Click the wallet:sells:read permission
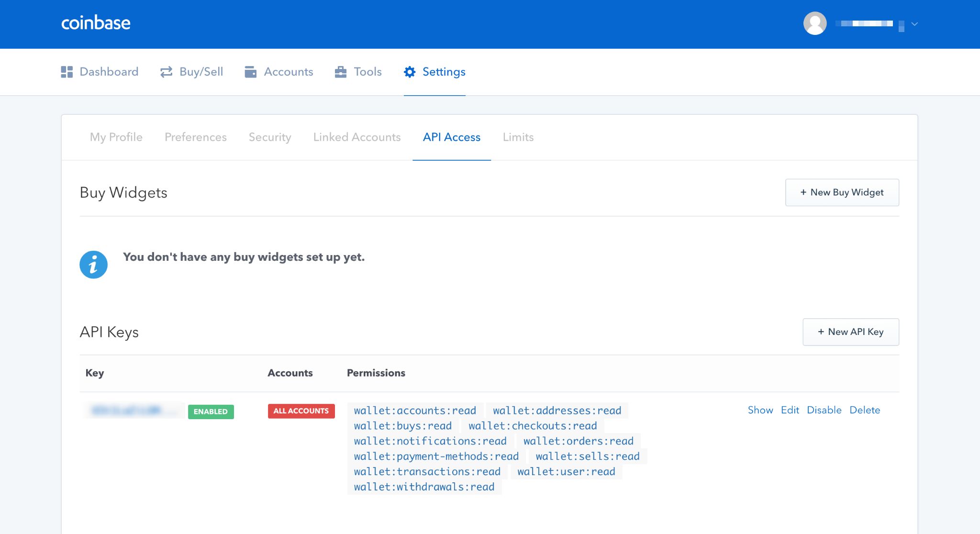This screenshot has width=980, height=534. [588, 456]
